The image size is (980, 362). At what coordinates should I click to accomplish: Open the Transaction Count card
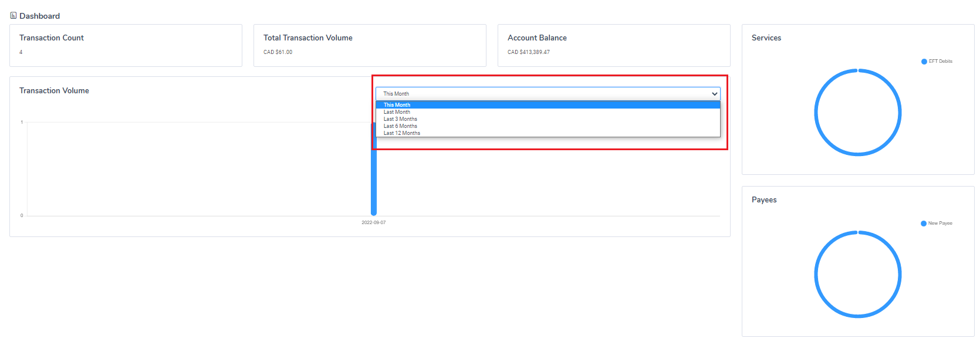126,45
